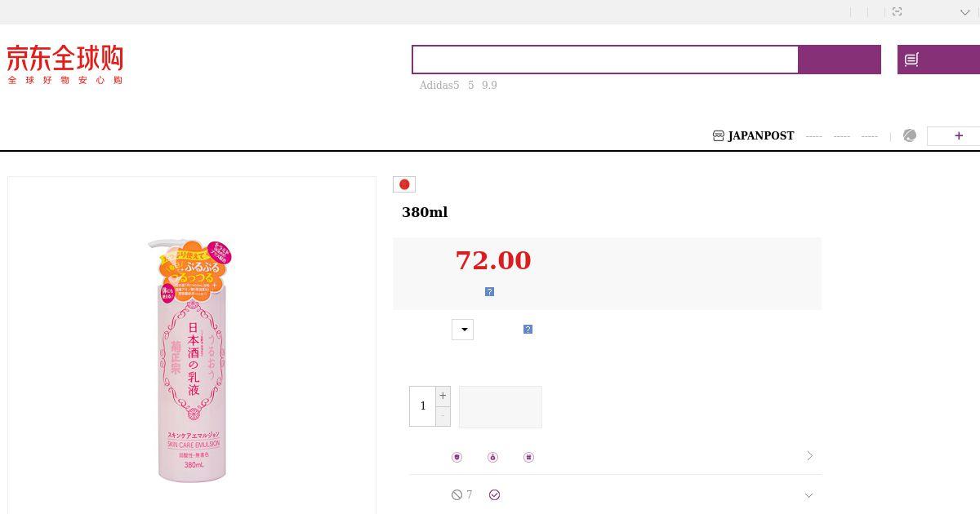Click the purple gift service icon
This screenshot has height=514, width=980.
click(528, 457)
